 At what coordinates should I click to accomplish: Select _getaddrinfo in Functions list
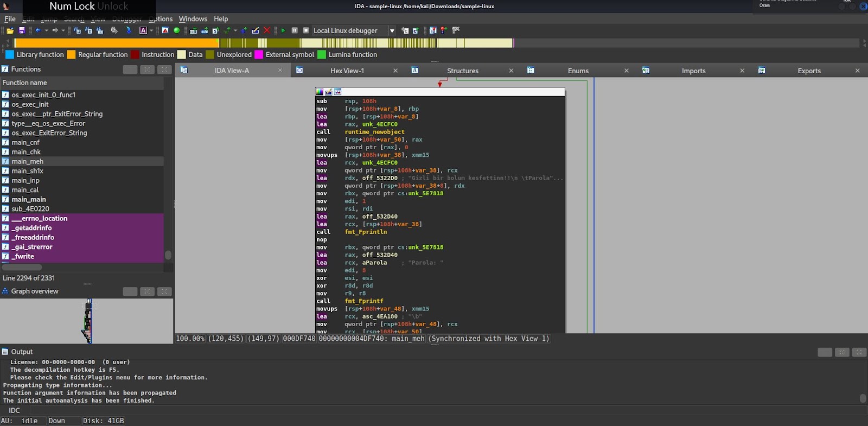point(81,228)
